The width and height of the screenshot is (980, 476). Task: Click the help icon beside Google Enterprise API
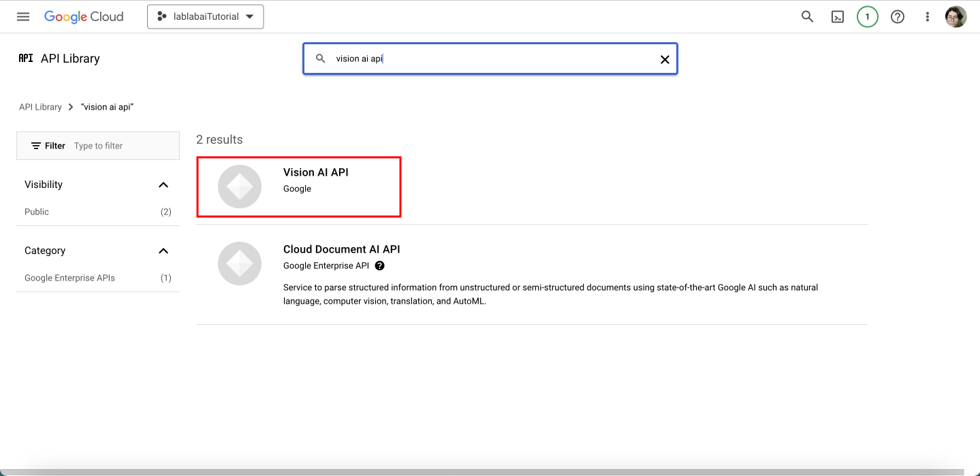[380, 266]
